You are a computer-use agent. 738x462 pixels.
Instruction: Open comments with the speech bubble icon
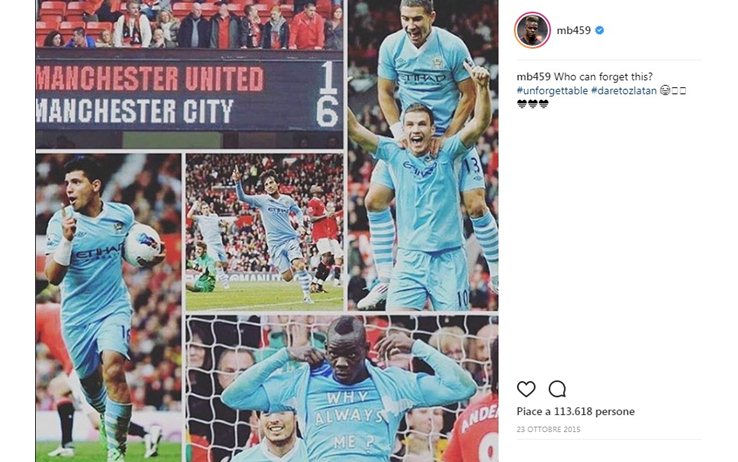(557, 389)
